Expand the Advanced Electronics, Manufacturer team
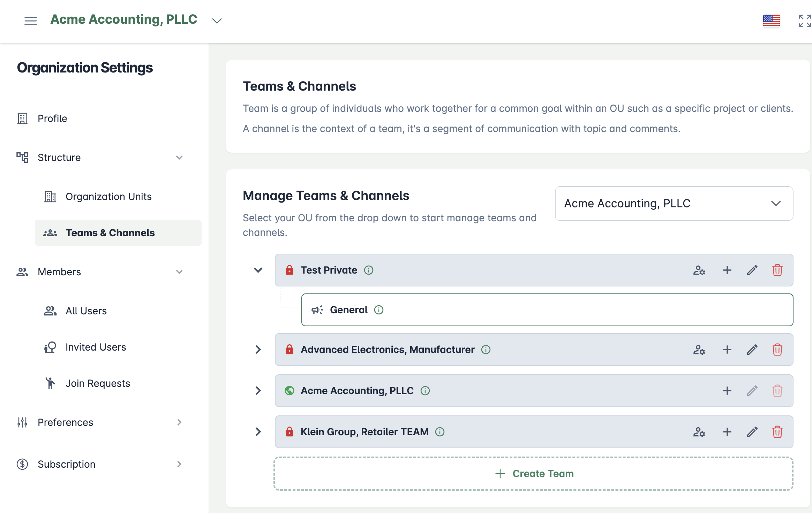 click(258, 350)
